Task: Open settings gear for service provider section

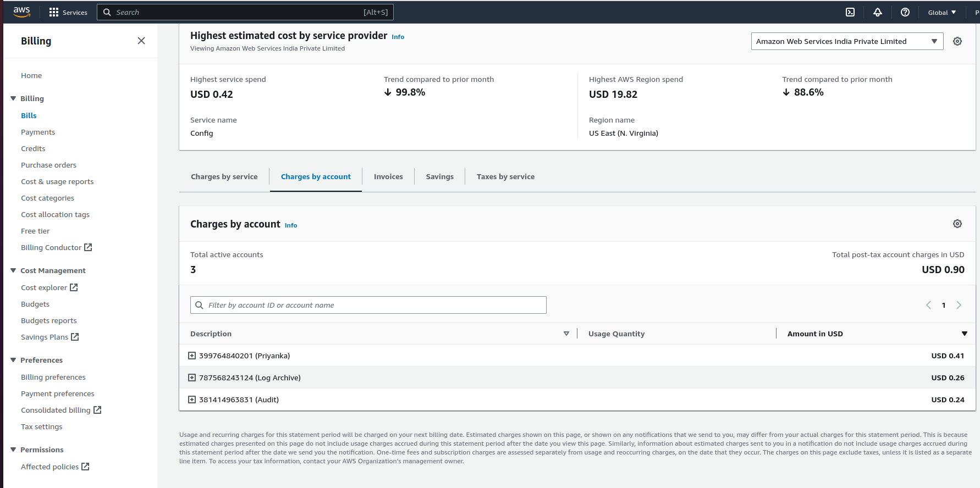Action: point(957,41)
